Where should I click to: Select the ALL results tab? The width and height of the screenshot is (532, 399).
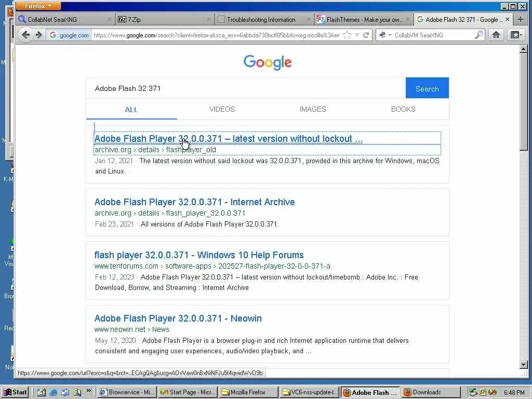tap(131, 110)
